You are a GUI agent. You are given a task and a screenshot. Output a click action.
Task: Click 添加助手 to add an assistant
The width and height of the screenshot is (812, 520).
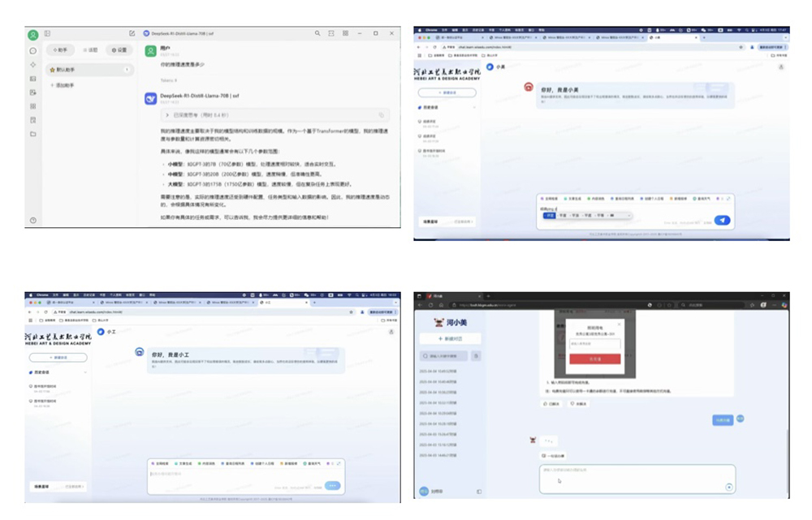[63, 85]
